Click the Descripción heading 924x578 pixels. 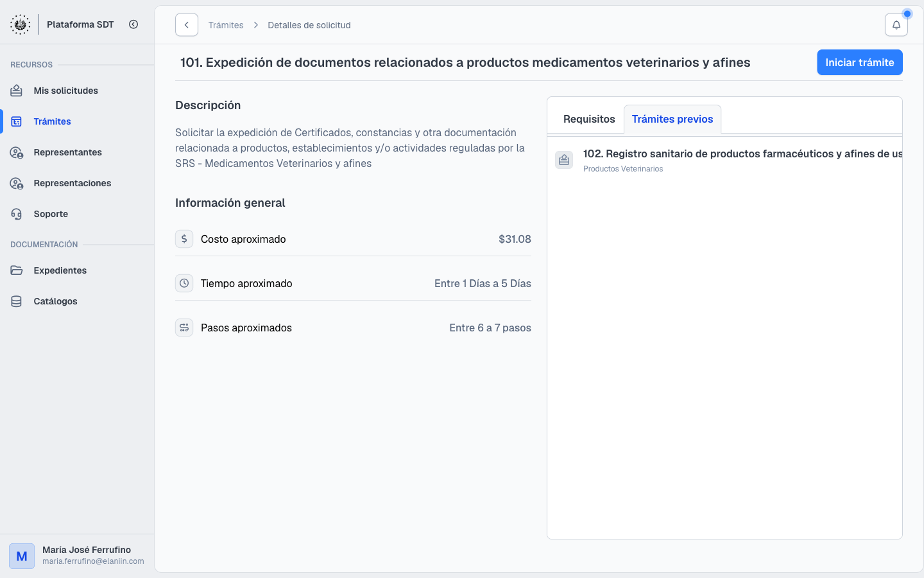click(x=208, y=105)
